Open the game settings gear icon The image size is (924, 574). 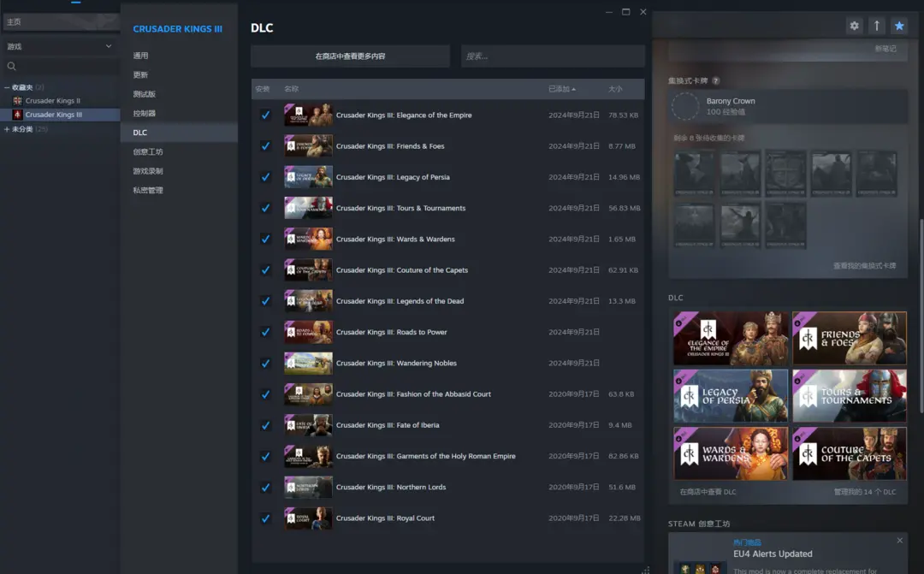854,26
